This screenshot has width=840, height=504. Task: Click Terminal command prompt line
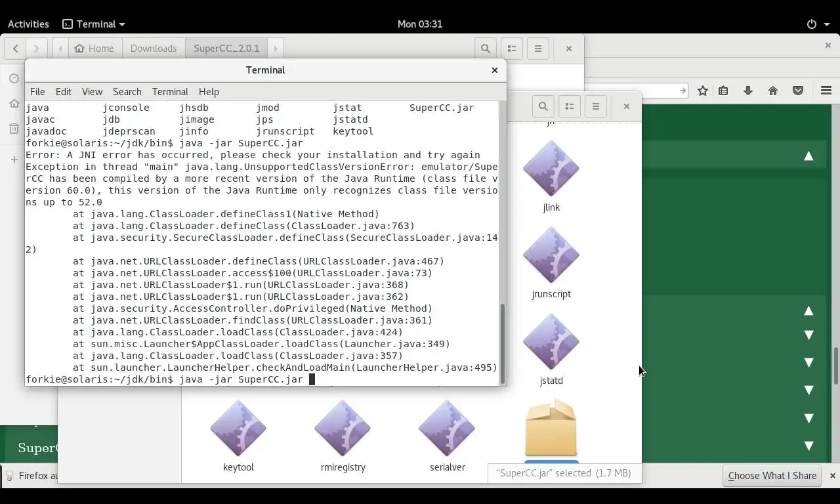point(171,379)
